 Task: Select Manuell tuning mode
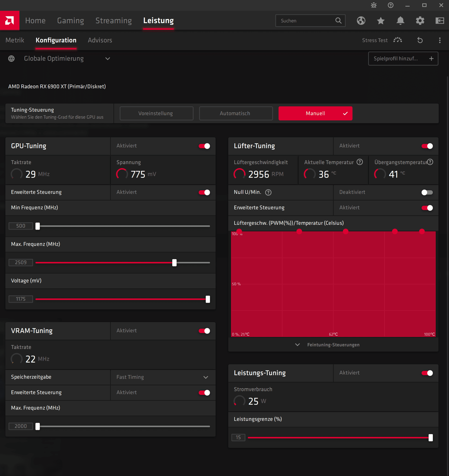click(315, 113)
